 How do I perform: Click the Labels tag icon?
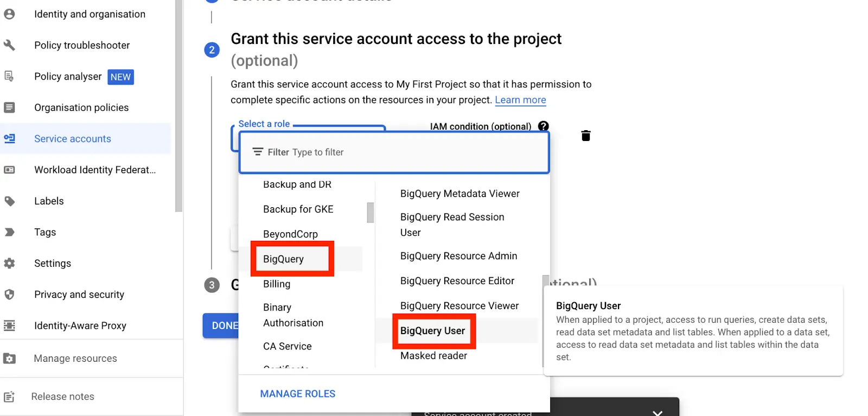click(9, 201)
